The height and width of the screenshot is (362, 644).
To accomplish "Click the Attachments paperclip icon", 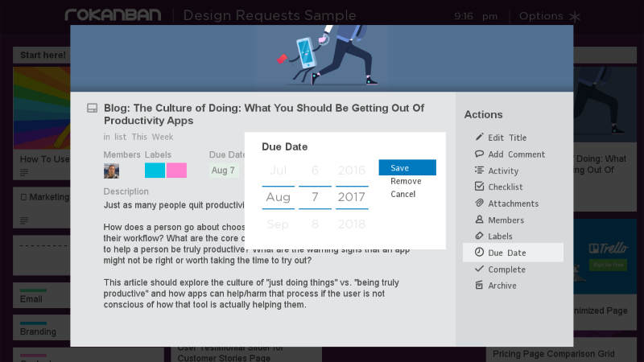I will tap(480, 204).
